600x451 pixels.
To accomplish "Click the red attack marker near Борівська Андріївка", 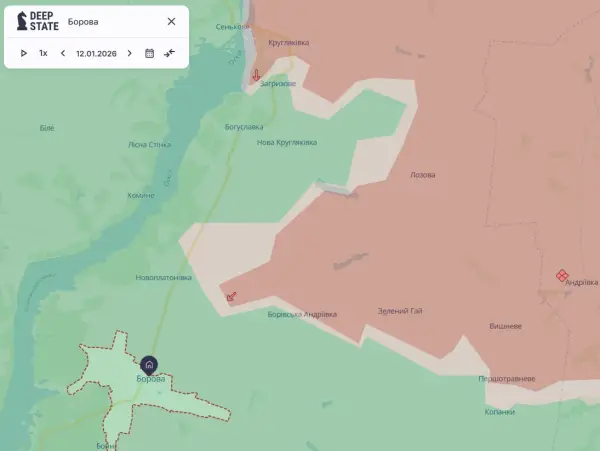I will [232, 296].
